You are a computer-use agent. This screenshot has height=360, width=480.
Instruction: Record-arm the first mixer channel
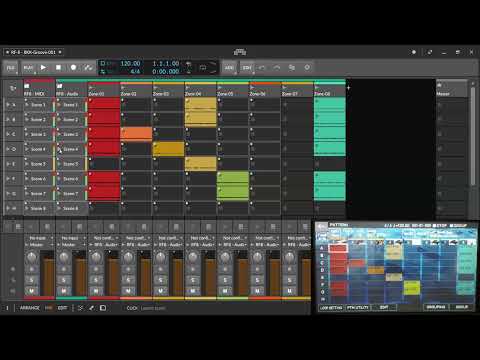[31, 269]
